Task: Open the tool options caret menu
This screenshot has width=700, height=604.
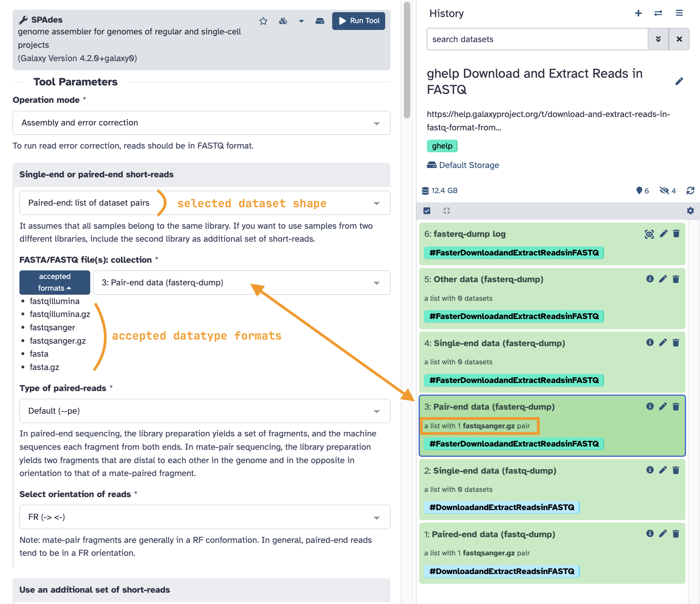Action: (301, 21)
